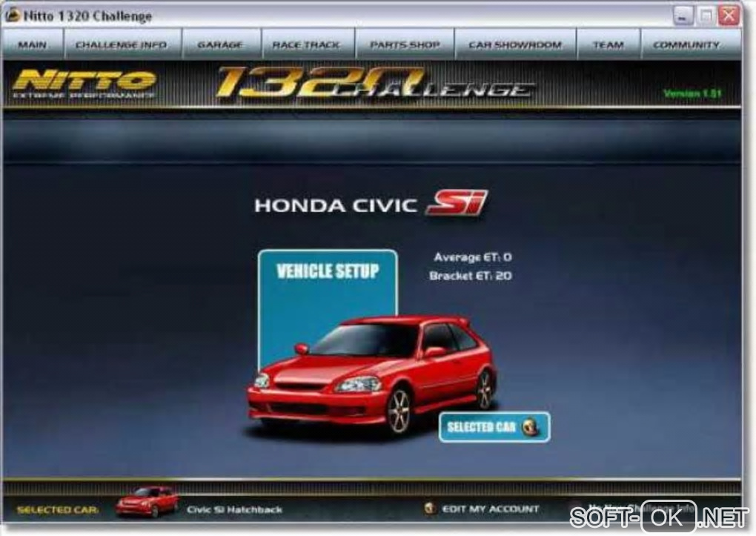
Task: Click the Nitto Extreme Performance logo
Action: pyautogui.click(x=84, y=84)
